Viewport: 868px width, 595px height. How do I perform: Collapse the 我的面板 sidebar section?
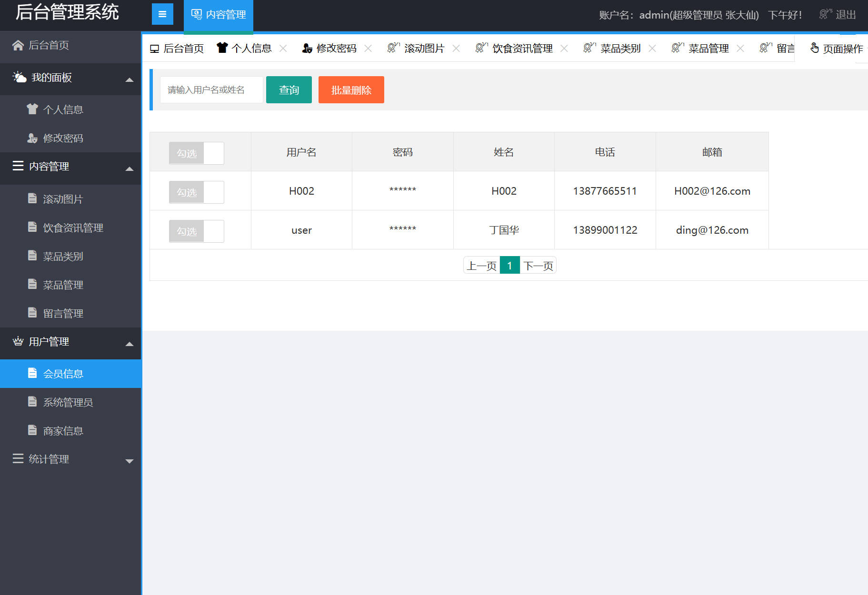pyautogui.click(x=129, y=80)
